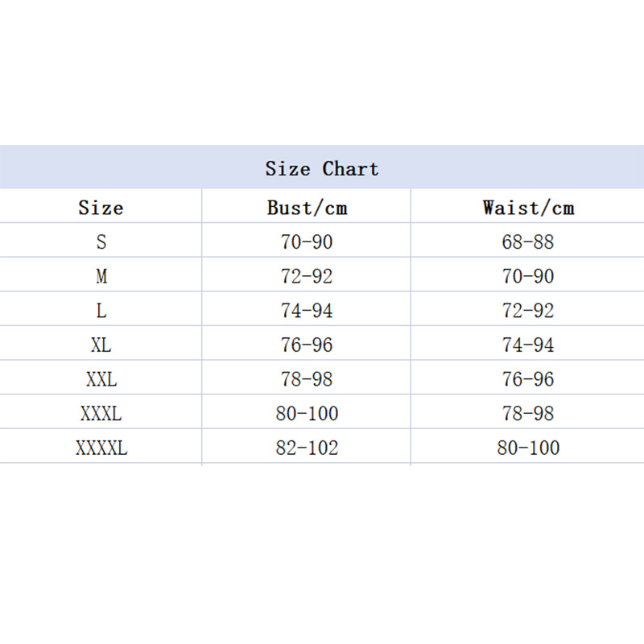Select the bust value for size M

point(307,276)
